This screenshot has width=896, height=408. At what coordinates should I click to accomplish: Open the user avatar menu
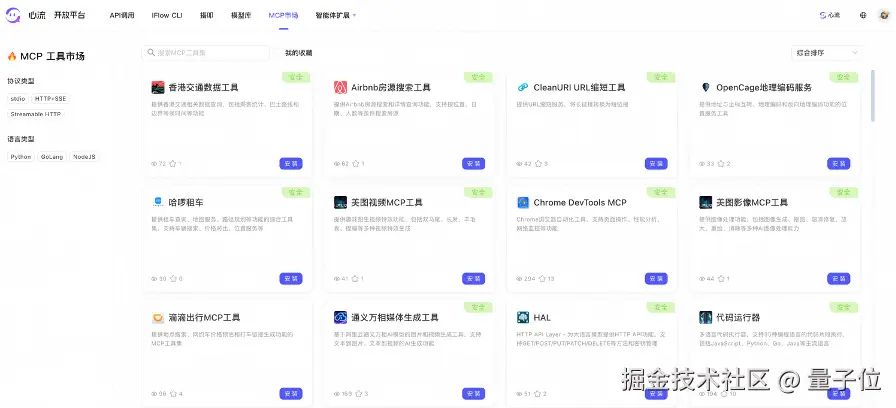pos(884,15)
